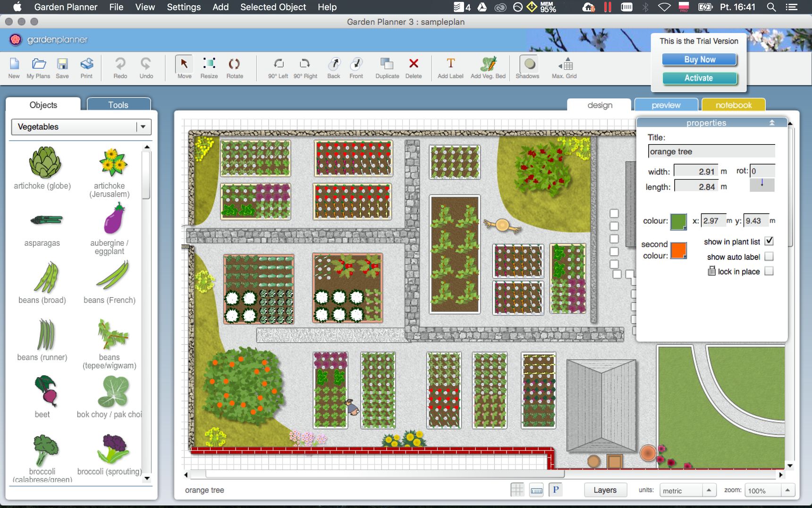Screen dimensions: 812x508
Task: Click the Buy Now button
Action: [699, 60]
